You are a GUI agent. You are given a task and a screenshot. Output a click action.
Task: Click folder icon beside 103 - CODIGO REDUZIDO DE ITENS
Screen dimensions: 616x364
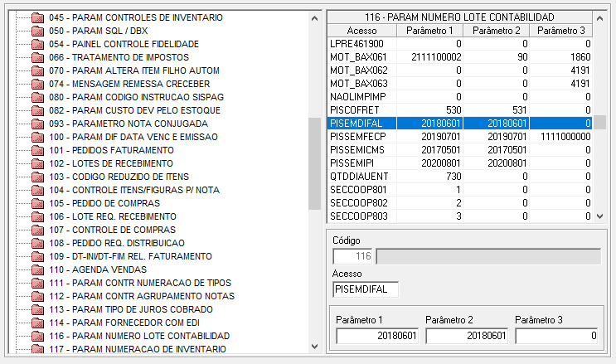click(37, 177)
